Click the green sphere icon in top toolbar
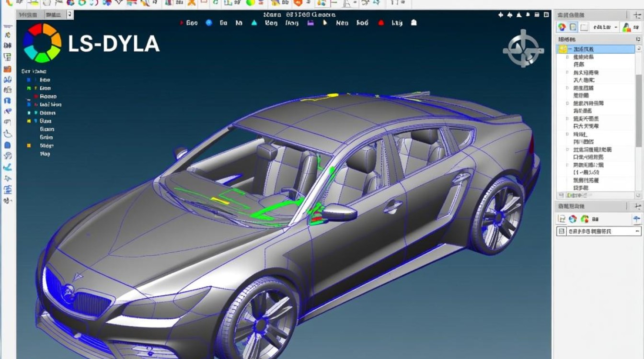Screen dimensions: 644x359 click(x=250, y=3)
